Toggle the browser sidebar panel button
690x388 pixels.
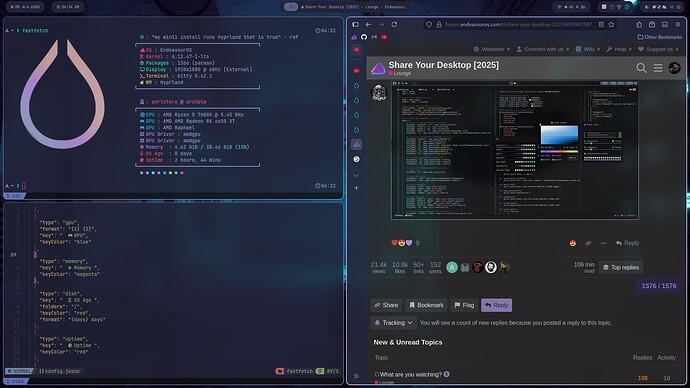pyautogui.click(x=356, y=25)
